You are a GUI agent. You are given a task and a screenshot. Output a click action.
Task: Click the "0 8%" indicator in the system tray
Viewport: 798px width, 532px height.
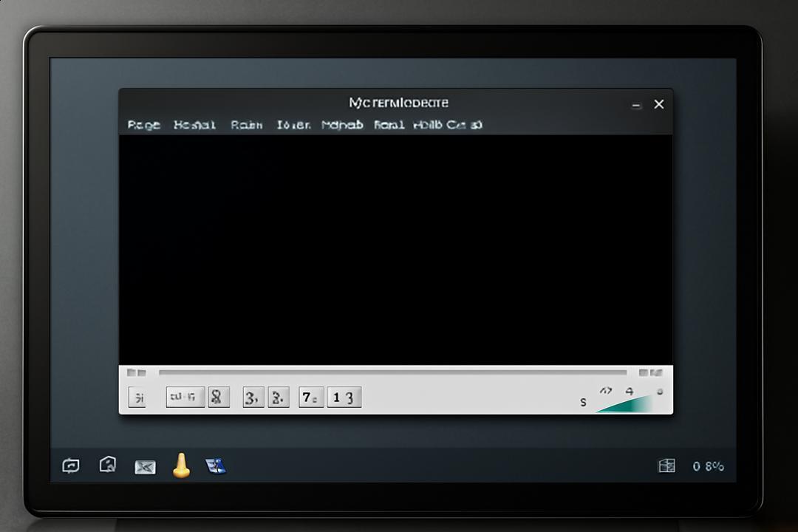pos(708,465)
